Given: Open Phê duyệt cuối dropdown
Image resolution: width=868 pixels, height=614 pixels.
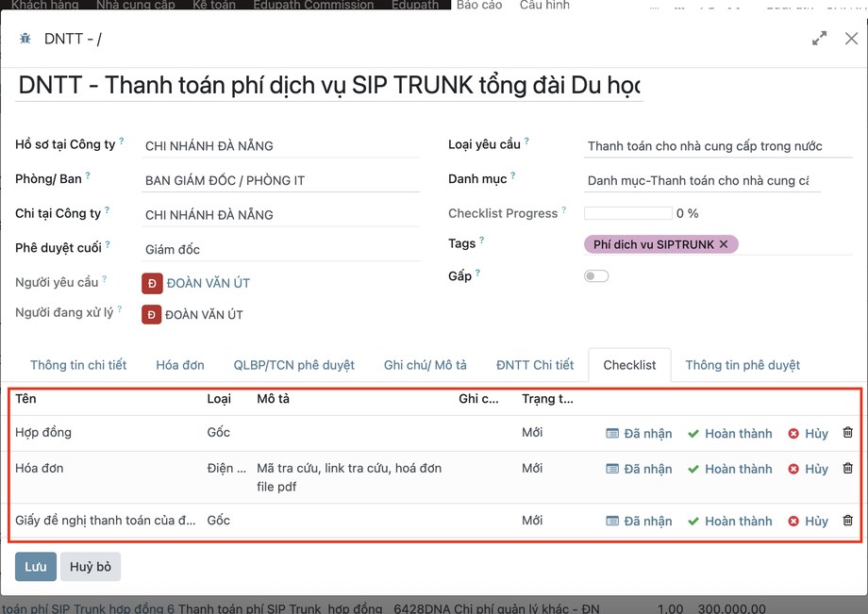Looking at the screenshot, I should pyautogui.click(x=280, y=250).
